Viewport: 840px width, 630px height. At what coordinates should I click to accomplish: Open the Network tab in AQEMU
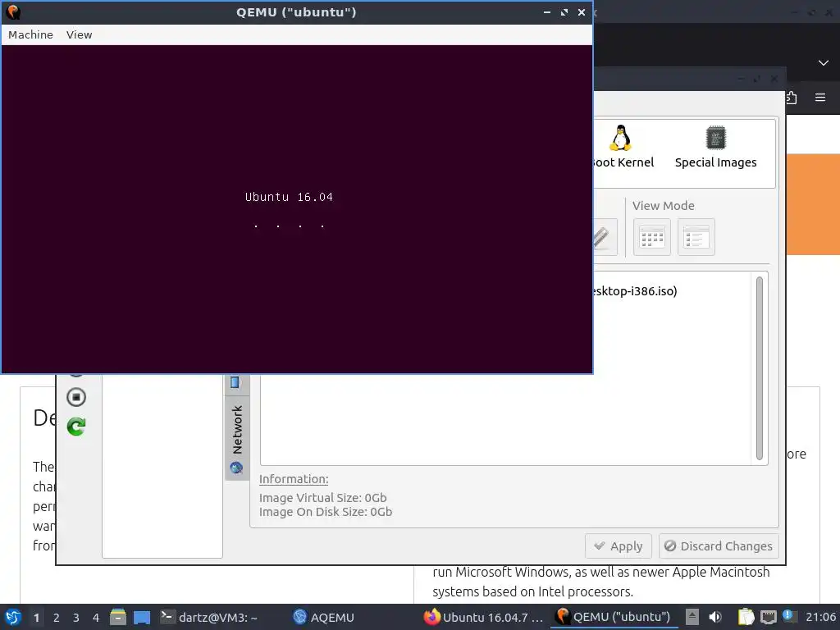coord(237,439)
